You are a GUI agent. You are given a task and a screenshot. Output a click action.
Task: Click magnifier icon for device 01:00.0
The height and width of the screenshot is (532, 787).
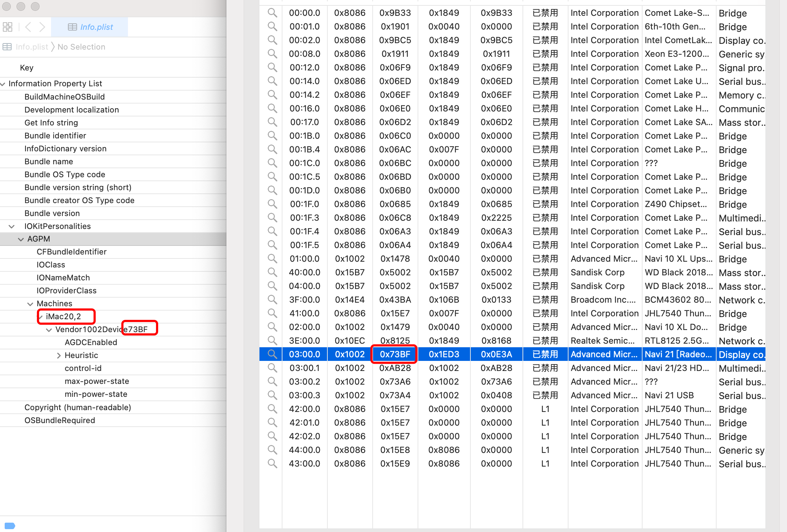[x=272, y=258]
